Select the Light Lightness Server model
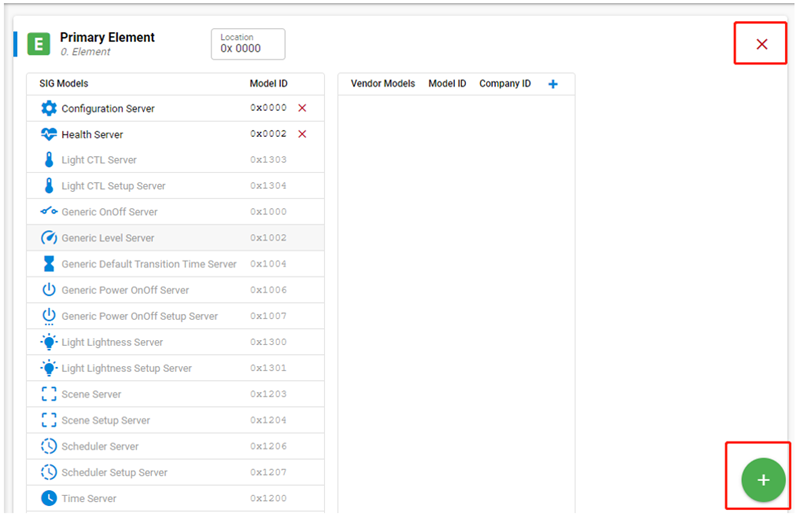The image size is (800, 517). pos(112,342)
